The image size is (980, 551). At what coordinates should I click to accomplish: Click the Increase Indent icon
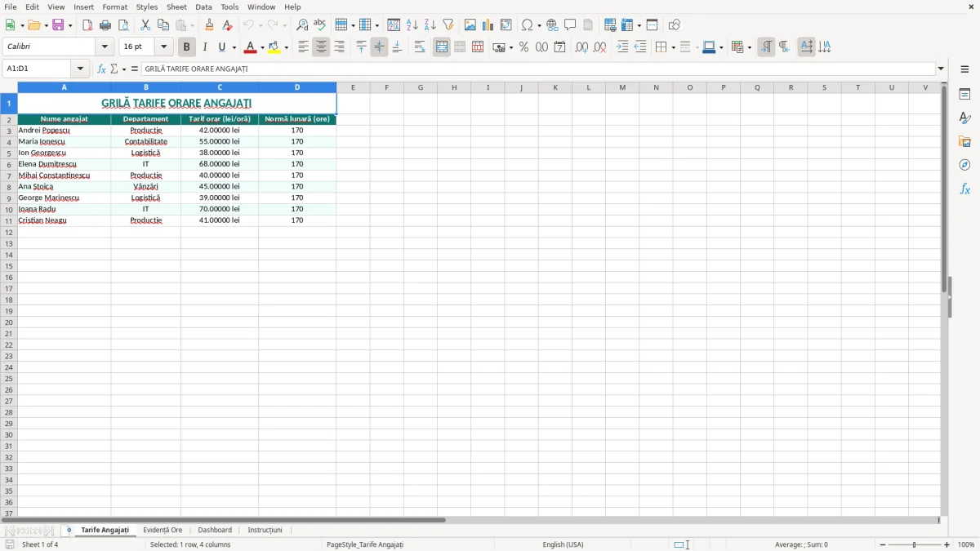pos(622,47)
